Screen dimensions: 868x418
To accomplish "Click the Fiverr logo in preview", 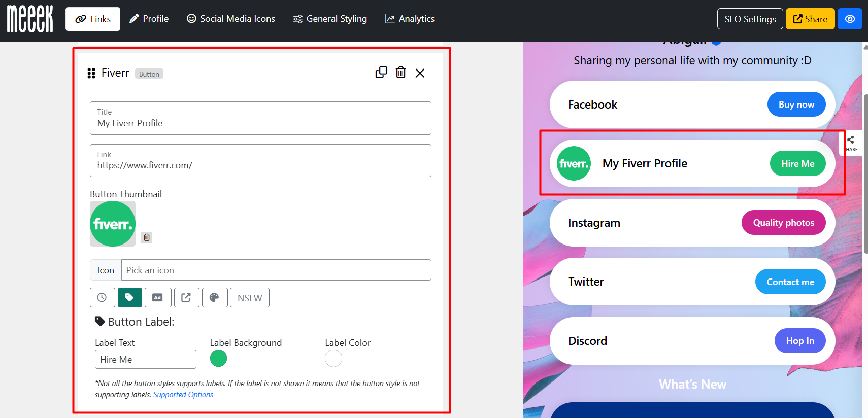I will (574, 163).
